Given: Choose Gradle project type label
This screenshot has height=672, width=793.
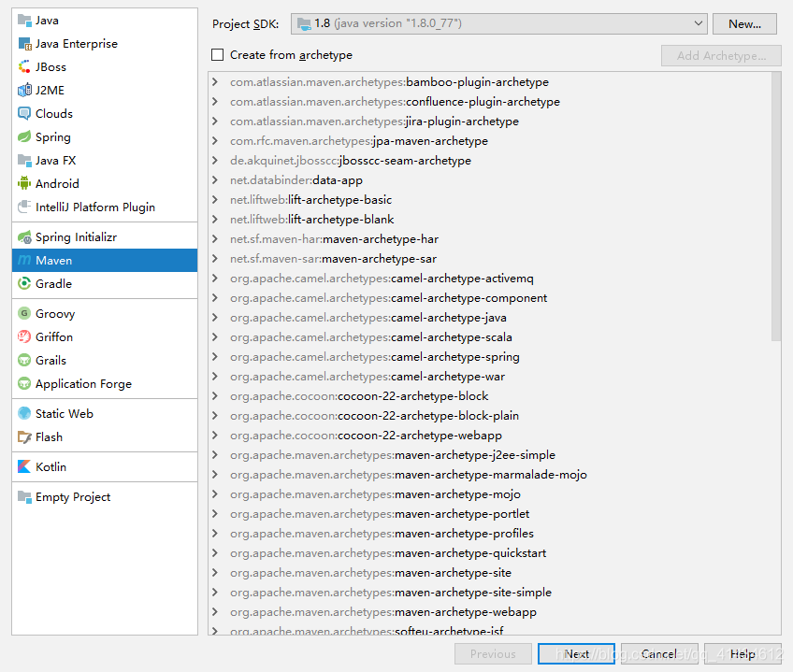Looking at the screenshot, I should pos(53,284).
